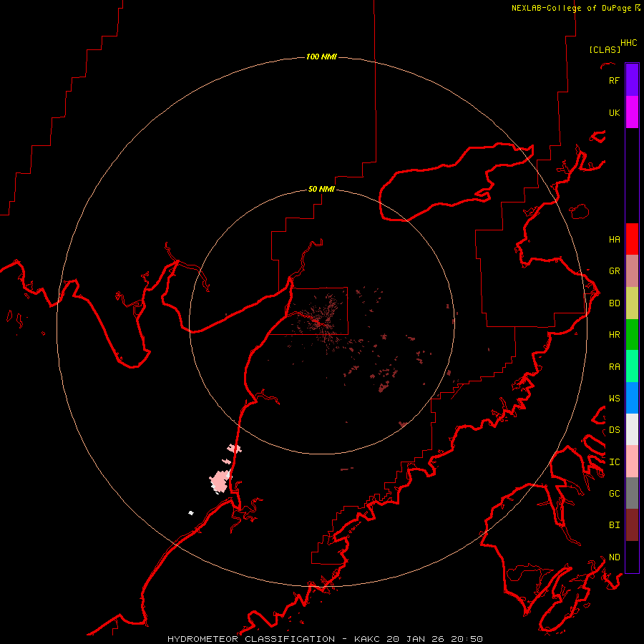This screenshot has height=644, width=644.
Task: Select the IC pink legend swatch
Action: coord(632,462)
